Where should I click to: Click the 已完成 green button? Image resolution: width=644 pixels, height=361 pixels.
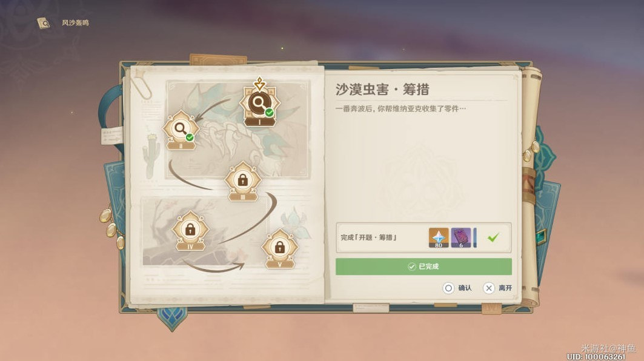tap(423, 267)
